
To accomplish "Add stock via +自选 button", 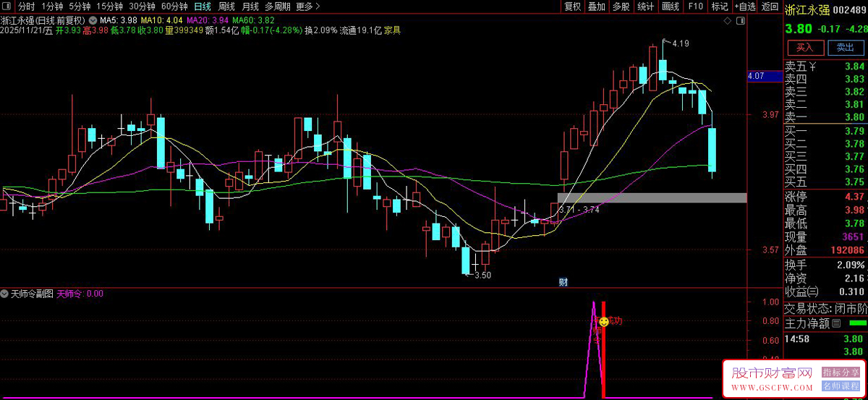I will 744,7.
